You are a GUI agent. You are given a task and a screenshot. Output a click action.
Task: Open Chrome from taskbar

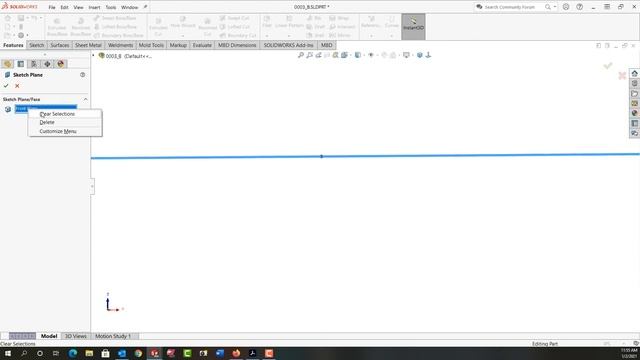click(x=138, y=353)
